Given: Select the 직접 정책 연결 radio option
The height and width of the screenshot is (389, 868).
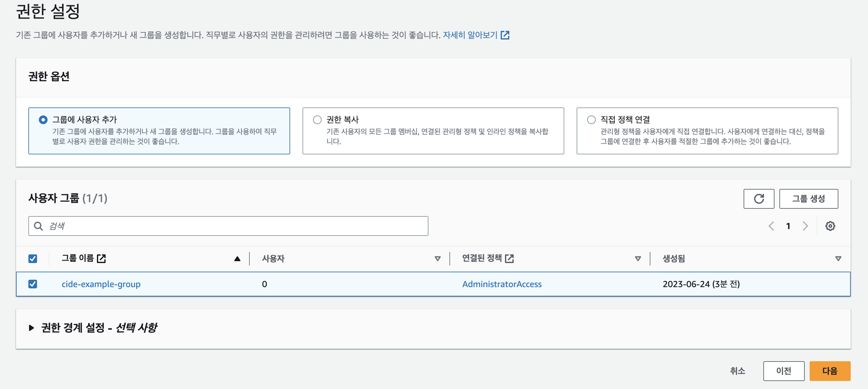Looking at the screenshot, I should pos(591,120).
